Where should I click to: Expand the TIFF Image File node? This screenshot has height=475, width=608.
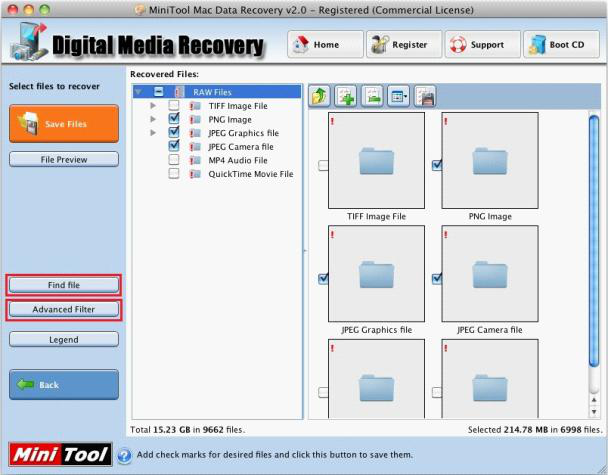coord(153,105)
